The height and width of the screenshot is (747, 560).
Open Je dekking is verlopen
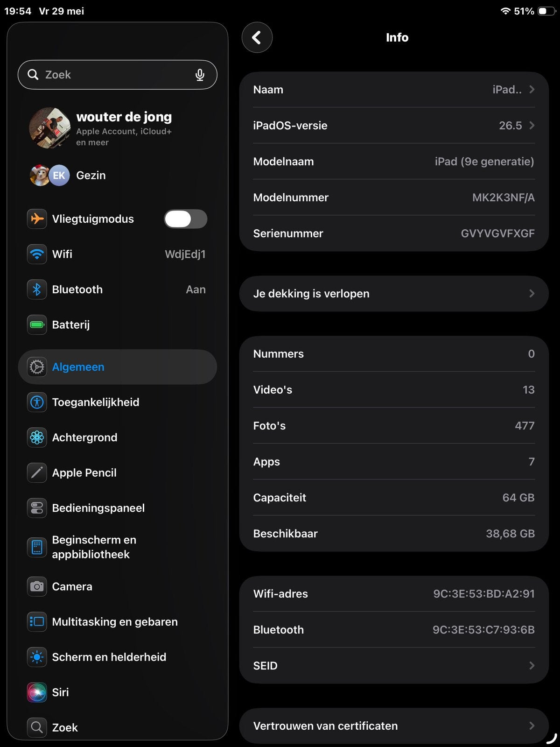pos(394,294)
